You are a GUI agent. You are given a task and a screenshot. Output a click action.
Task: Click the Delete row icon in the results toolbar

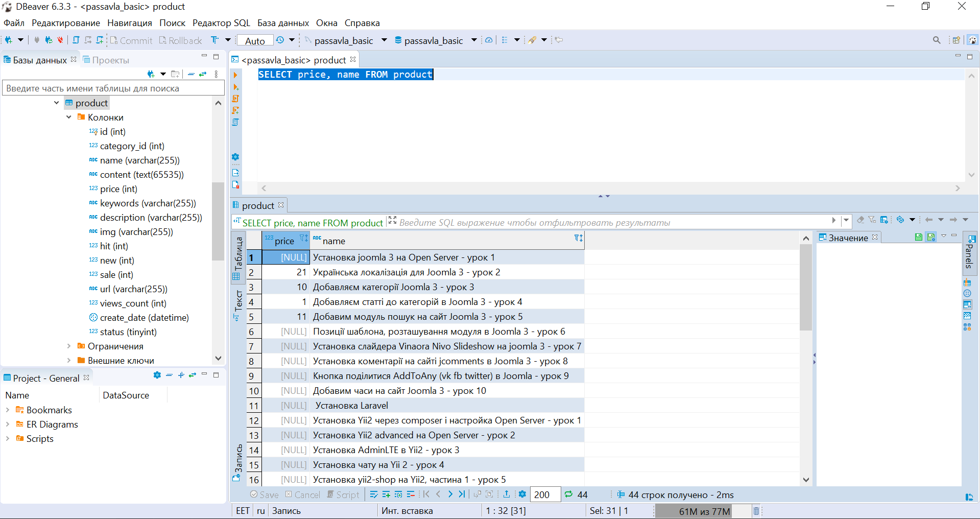[x=411, y=494]
